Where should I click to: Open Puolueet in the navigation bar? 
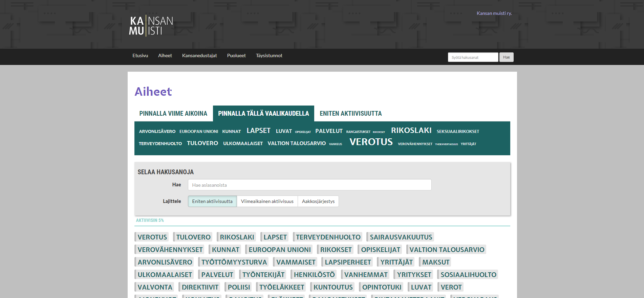pos(236,56)
